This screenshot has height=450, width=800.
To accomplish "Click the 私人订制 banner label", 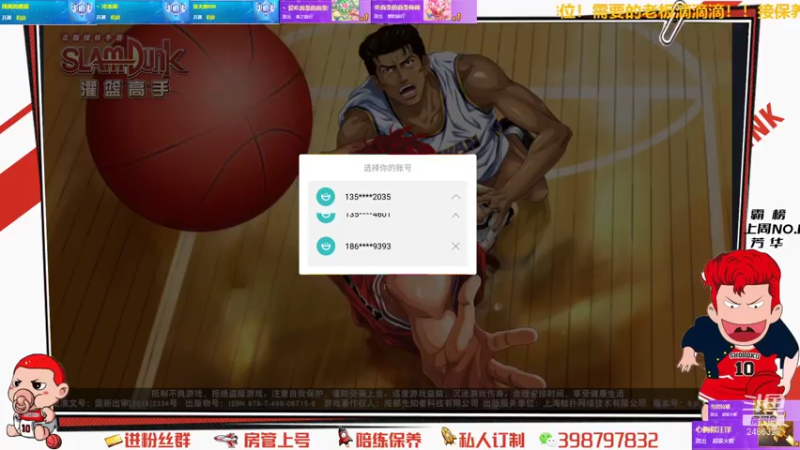I will (x=491, y=440).
